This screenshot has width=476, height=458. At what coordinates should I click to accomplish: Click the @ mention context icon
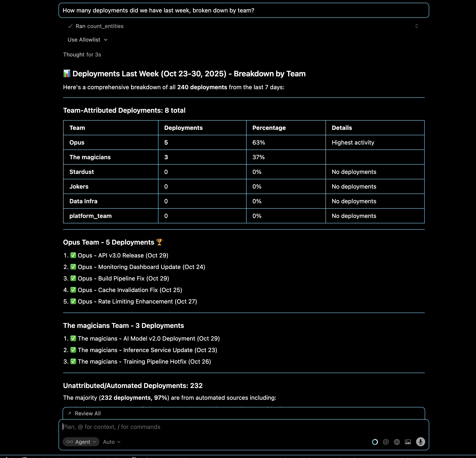pos(386,442)
